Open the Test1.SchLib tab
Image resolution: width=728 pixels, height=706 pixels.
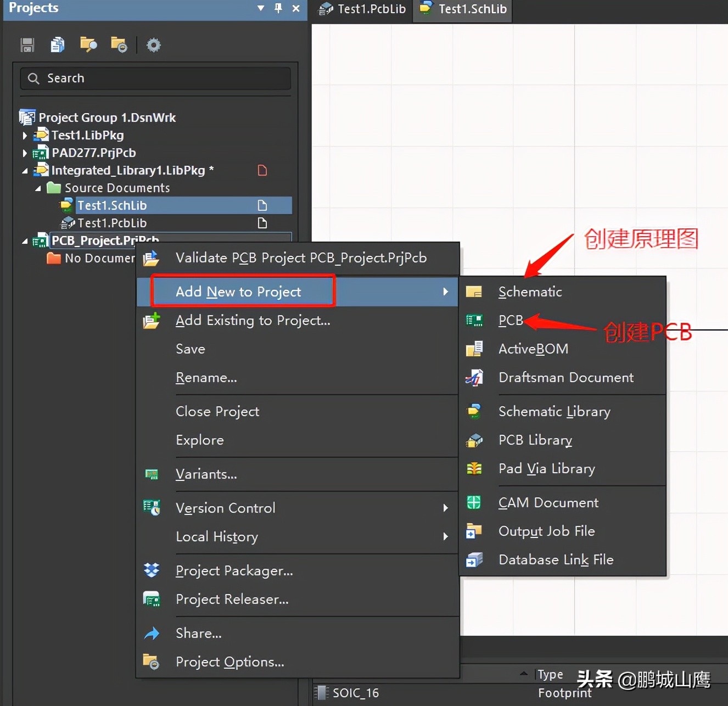[462, 9]
